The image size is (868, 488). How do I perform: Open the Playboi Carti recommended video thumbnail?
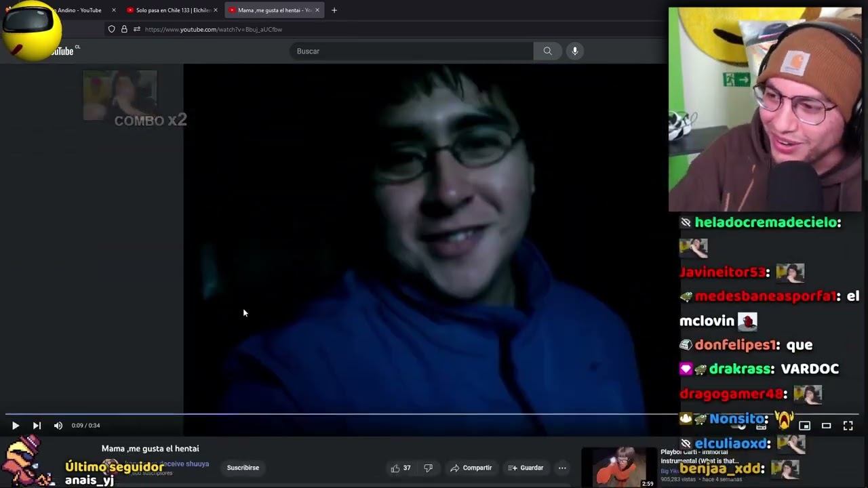(x=620, y=467)
